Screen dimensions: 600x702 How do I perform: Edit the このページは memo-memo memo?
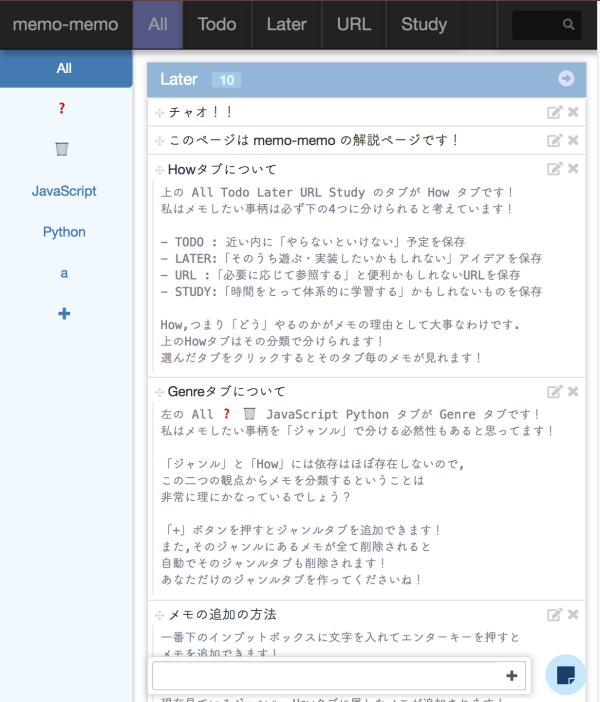554,141
